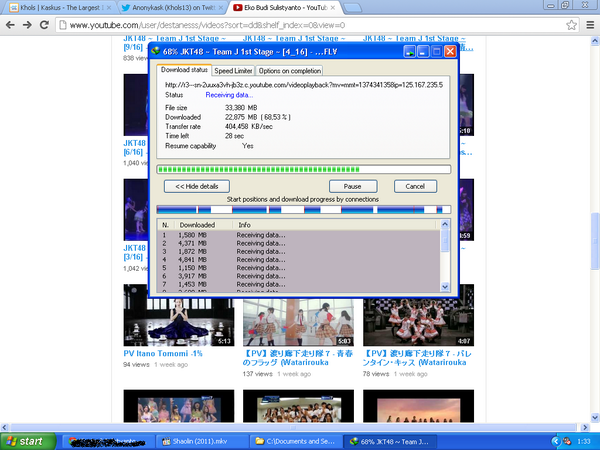Select connection row 4 with 4,841 MB
Image resolution: width=600 pixels, height=450 pixels.
[298, 260]
